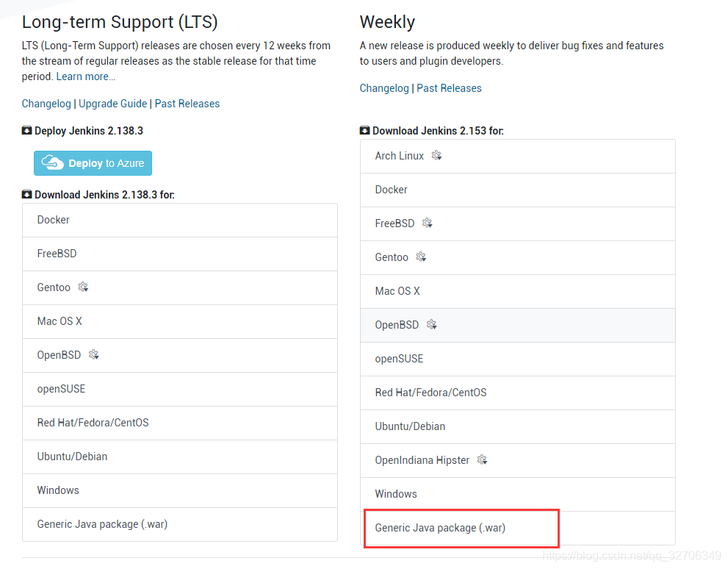728x569 pixels.
Task: Select Mac OS X in the LTS download list
Action: tap(180, 322)
